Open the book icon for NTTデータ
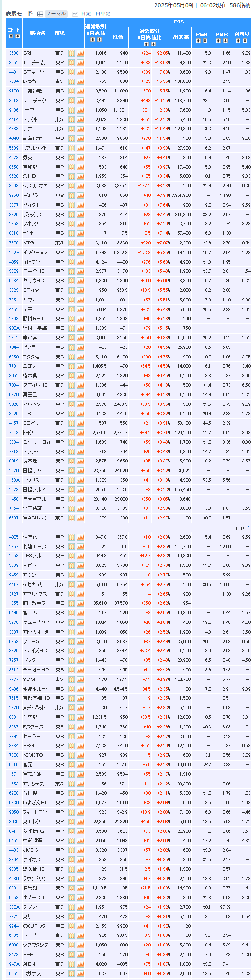Viewport: 252px width, 980px height. (x=72, y=101)
